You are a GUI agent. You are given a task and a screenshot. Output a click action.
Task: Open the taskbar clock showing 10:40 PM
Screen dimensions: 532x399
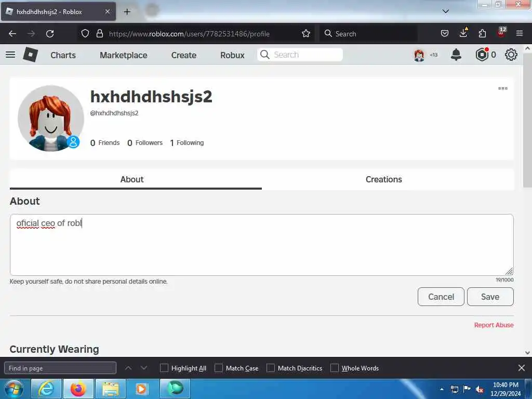tap(506, 389)
